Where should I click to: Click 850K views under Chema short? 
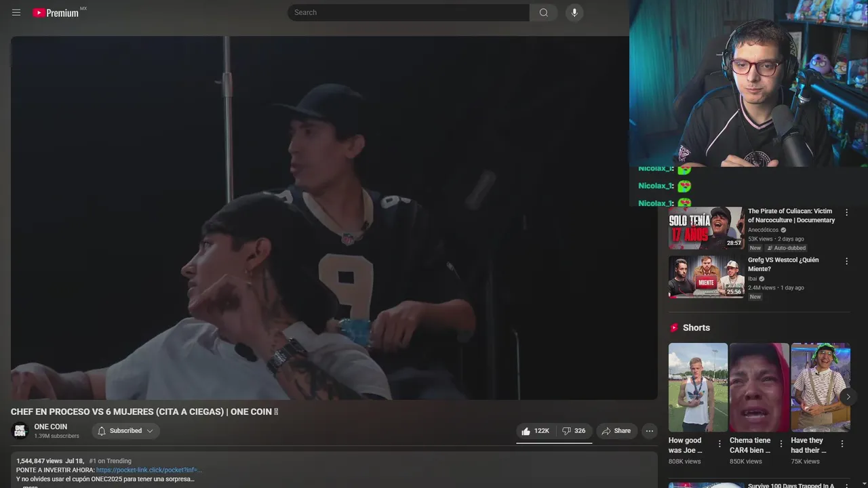(x=746, y=462)
